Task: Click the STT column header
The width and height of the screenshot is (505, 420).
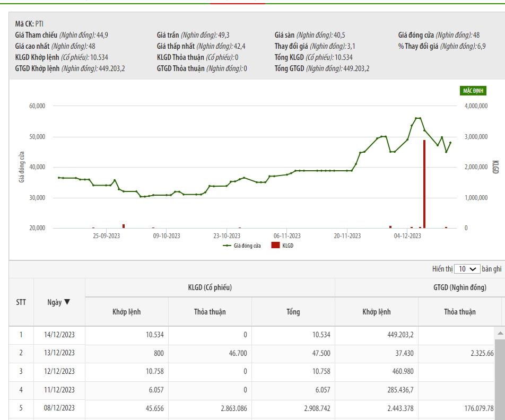Action: click(21, 302)
